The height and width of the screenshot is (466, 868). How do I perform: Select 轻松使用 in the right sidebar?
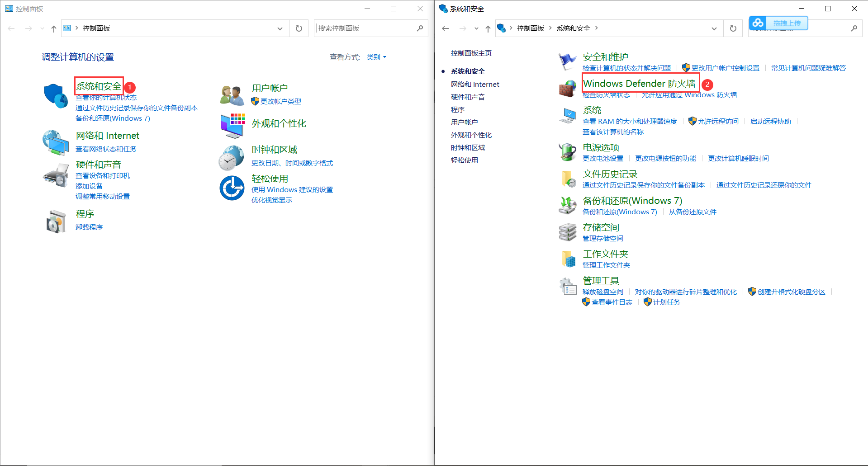(x=465, y=160)
